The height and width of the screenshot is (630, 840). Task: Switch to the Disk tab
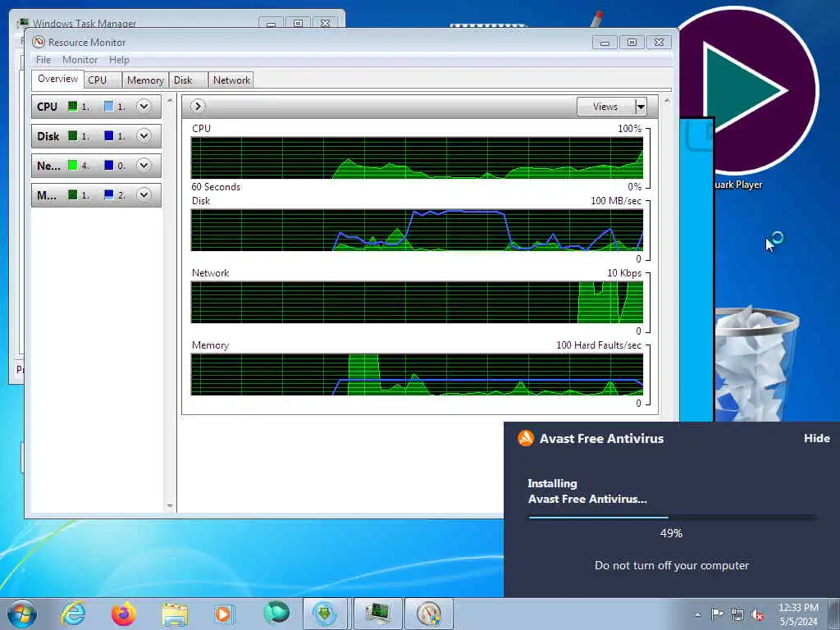click(188, 80)
